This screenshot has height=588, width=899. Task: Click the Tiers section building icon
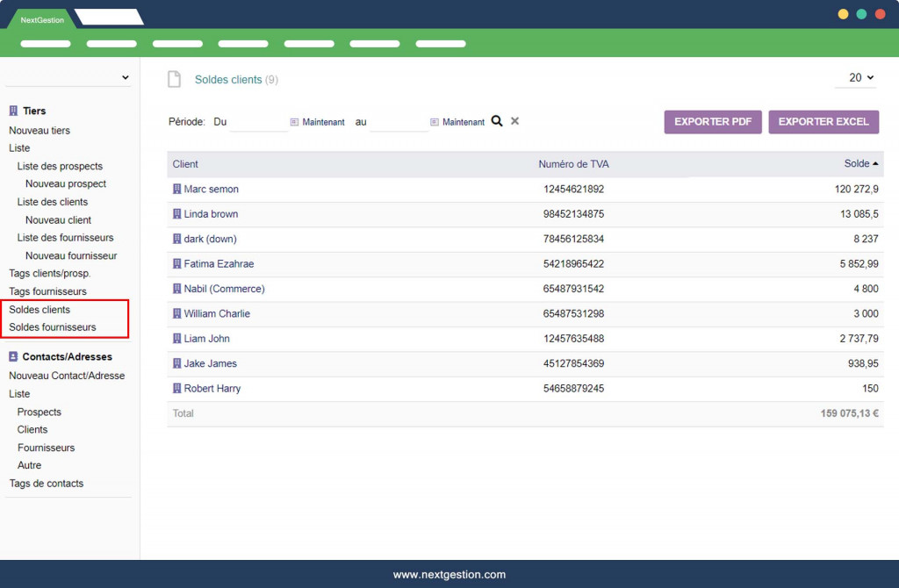[13, 111]
